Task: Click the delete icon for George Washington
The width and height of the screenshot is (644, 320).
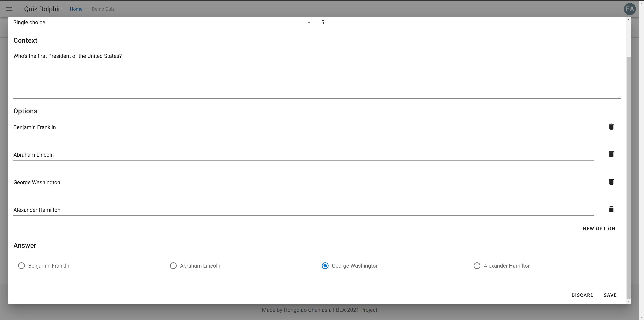Action: [x=612, y=182]
